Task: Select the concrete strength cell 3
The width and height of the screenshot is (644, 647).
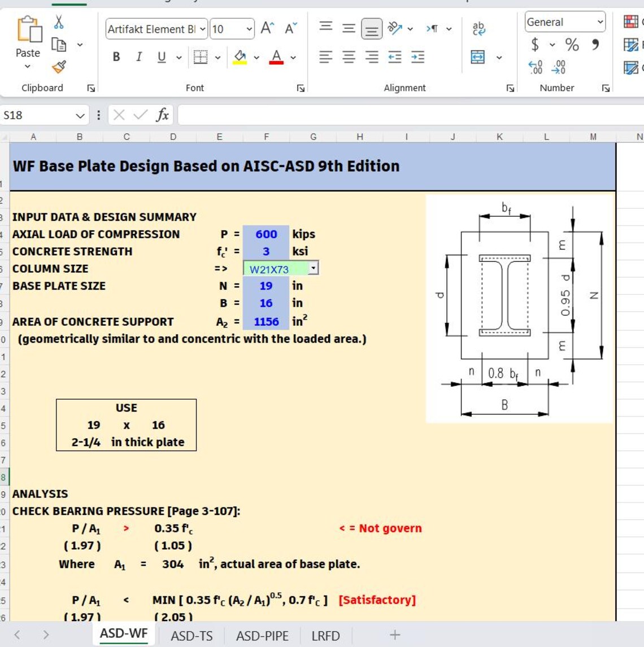Action: tap(266, 251)
